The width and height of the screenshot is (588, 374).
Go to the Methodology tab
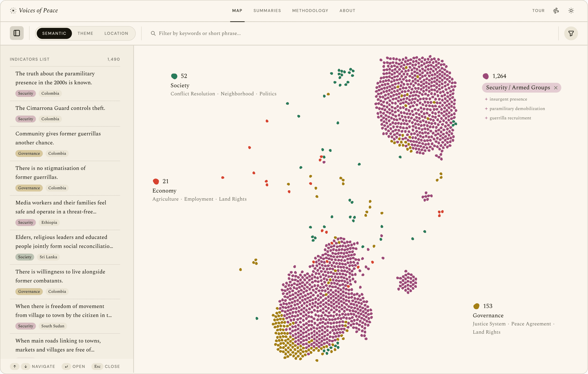[310, 10]
